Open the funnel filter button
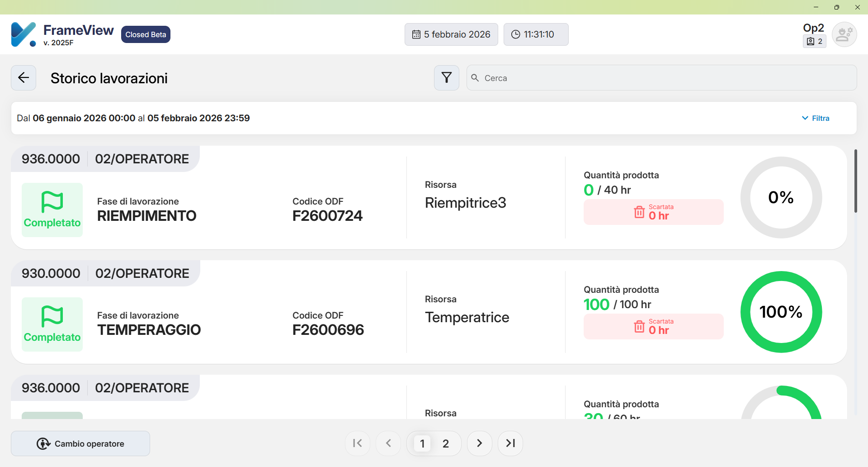Image resolution: width=868 pixels, height=467 pixels. [x=447, y=78]
